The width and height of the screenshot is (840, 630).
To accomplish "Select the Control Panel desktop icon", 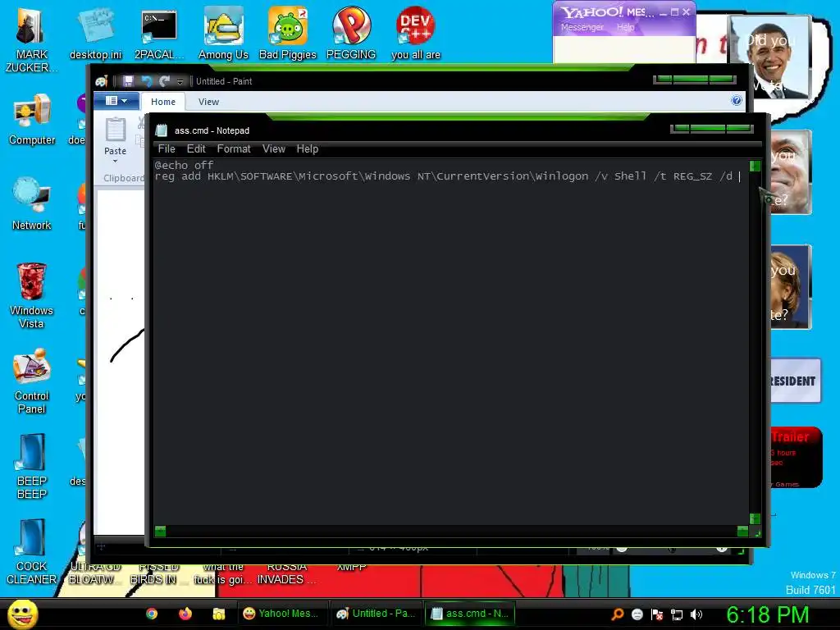I will 32,381.
